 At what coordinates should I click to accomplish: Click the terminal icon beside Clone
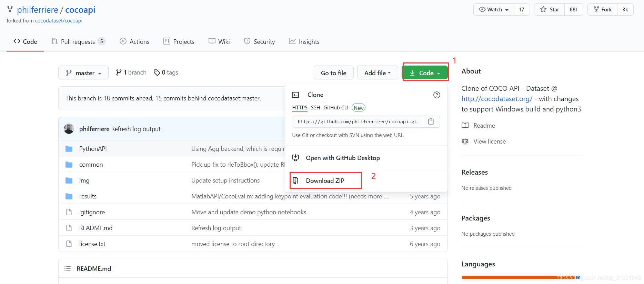click(295, 95)
